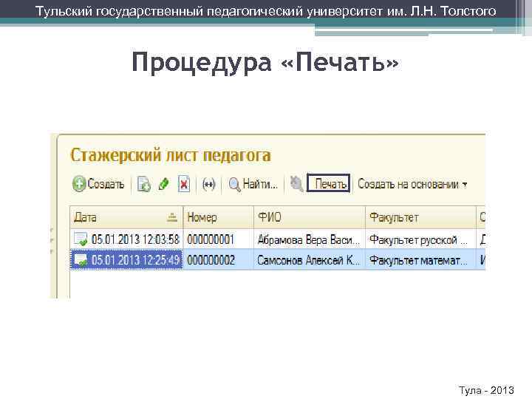Click the cell Абрамова Вера Васи...
Image resolution: width=532 pixels, height=399 pixels.
[x=308, y=240]
